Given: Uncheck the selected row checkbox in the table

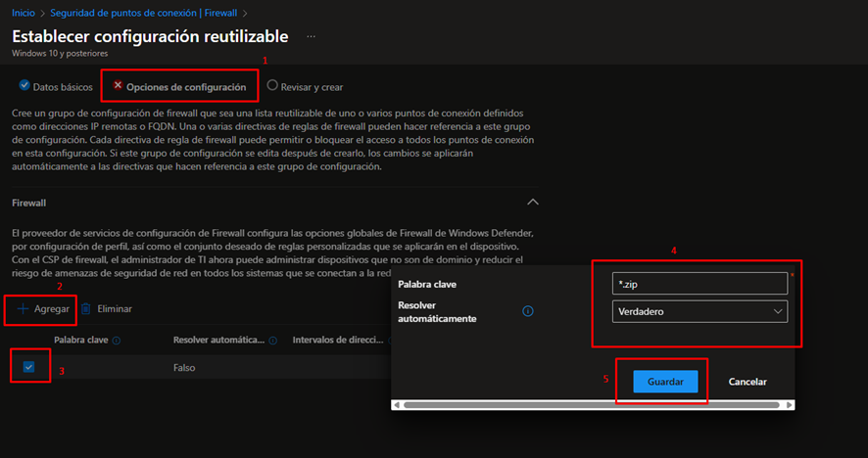Looking at the screenshot, I should coord(28,366).
